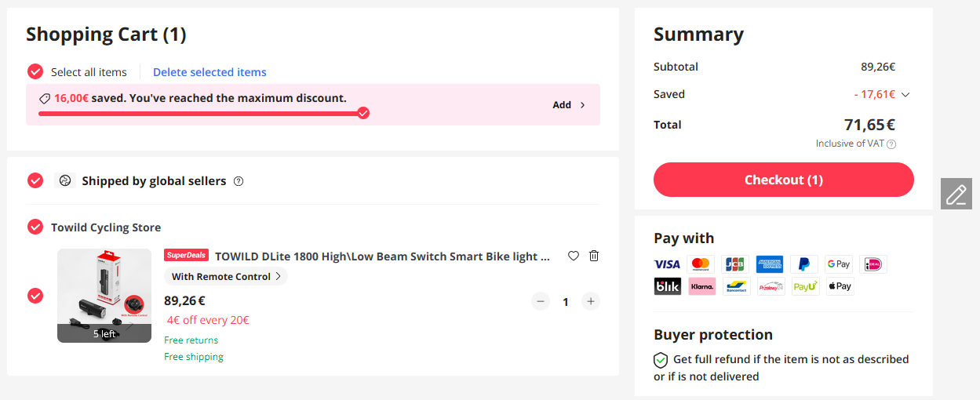Screen dimensions: 980x400
Task: Open the bike light product thumbnail
Action: point(104,296)
